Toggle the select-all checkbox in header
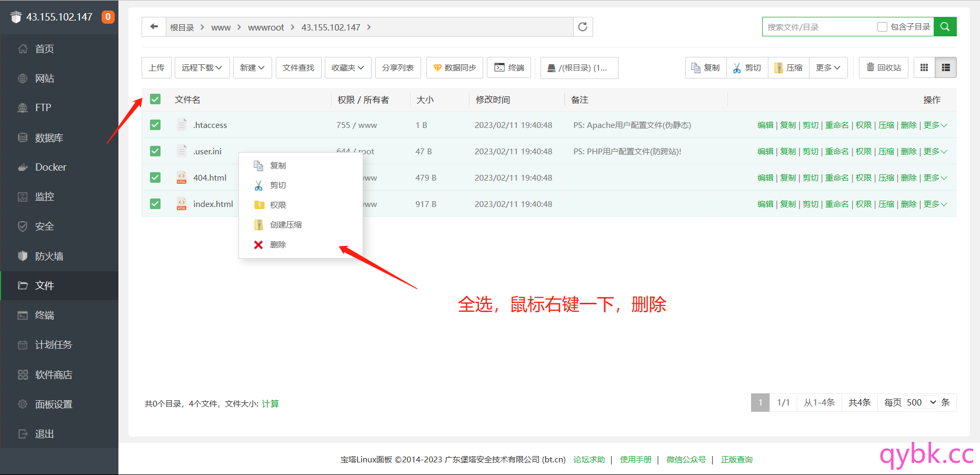The width and height of the screenshot is (980, 475). coord(155,99)
